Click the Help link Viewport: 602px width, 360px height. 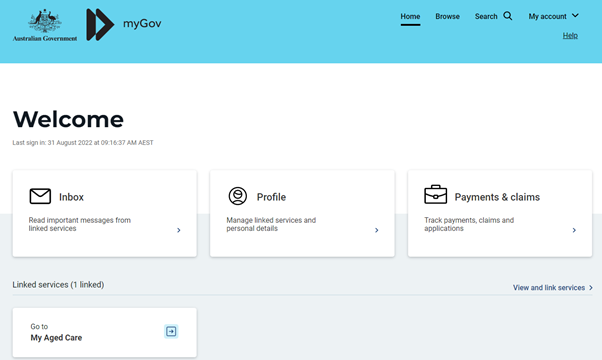pos(570,36)
